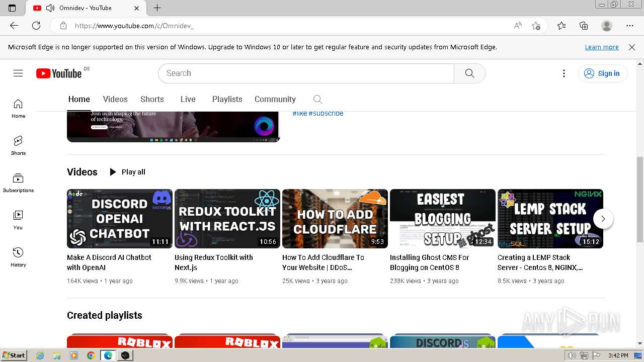Open title Creating a LEMP Stack Server
Viewport: 644px width, 362px height.
[540, 262]
